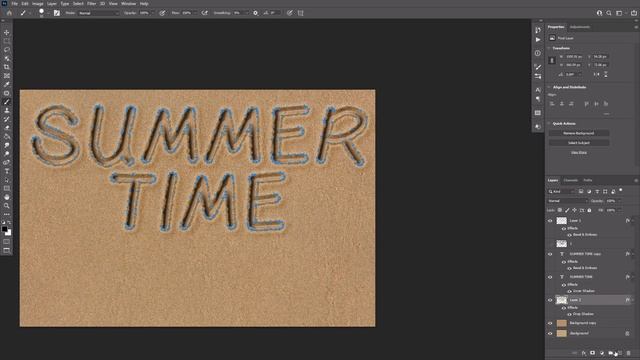
Task: Click the share icon at top right
Action: (634, 13)
